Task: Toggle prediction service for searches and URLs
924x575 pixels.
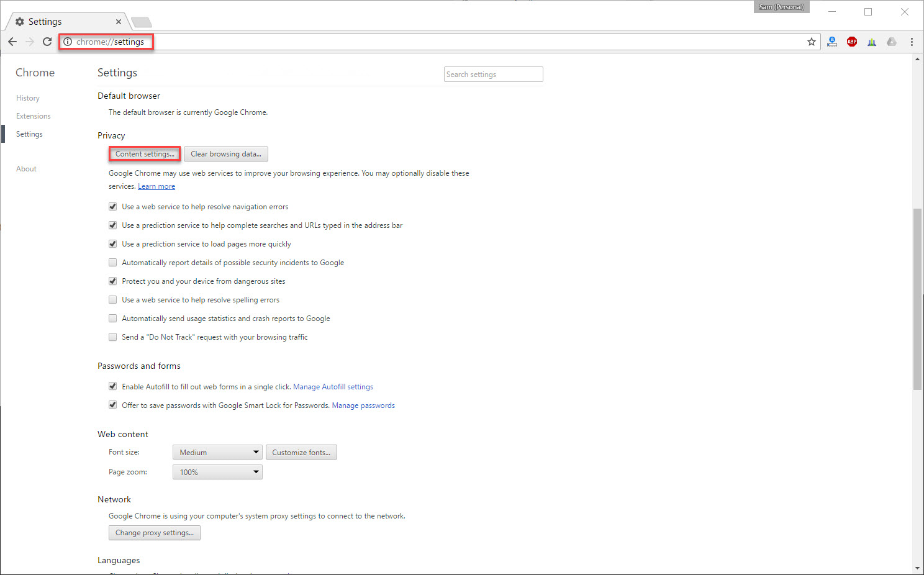Action: (113, 225)
